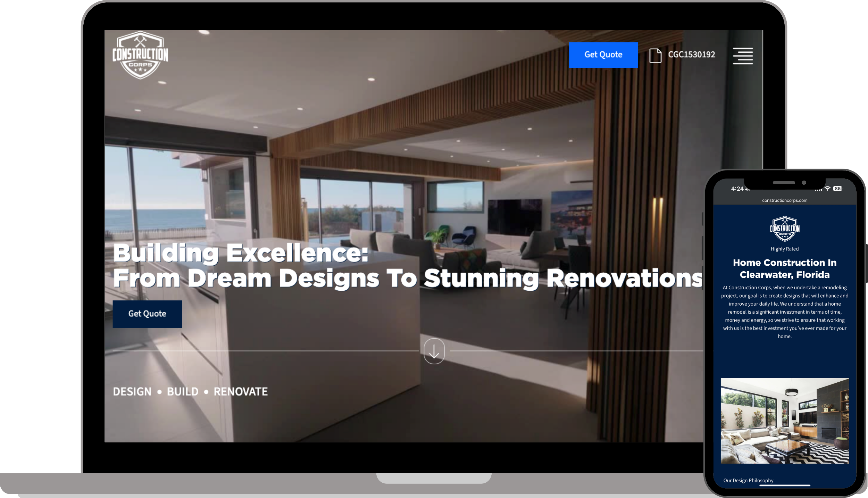Viewport: 868px width, 498px height.
Task: Tap the Highly Rated label on the phone
Action: [x=785, y=249]
